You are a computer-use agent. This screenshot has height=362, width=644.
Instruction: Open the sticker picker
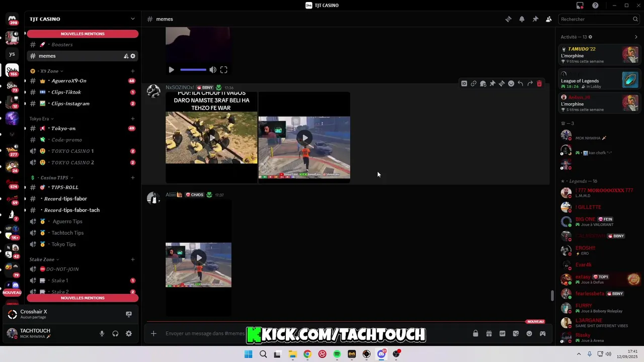[516, 333]
